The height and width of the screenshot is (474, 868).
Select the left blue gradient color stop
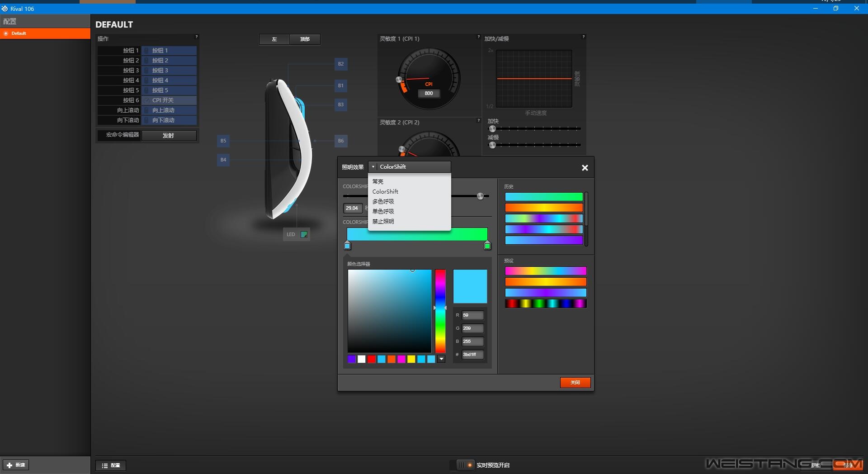347,246
